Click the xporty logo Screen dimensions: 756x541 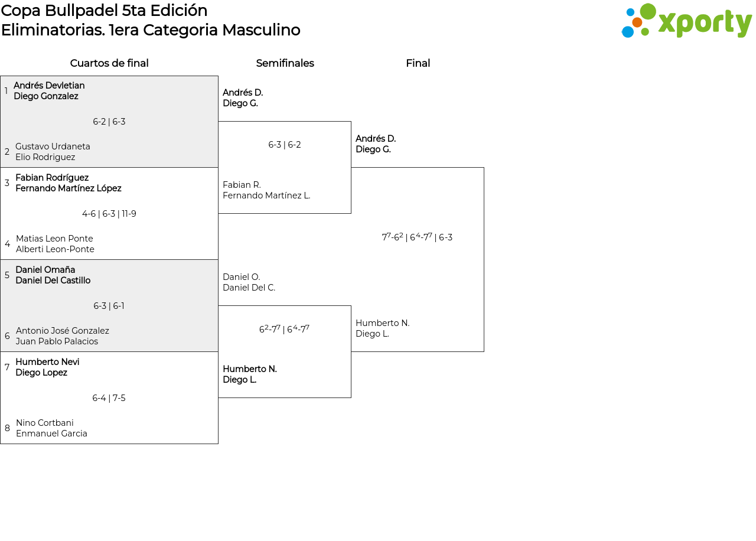(x=686, y=21)
